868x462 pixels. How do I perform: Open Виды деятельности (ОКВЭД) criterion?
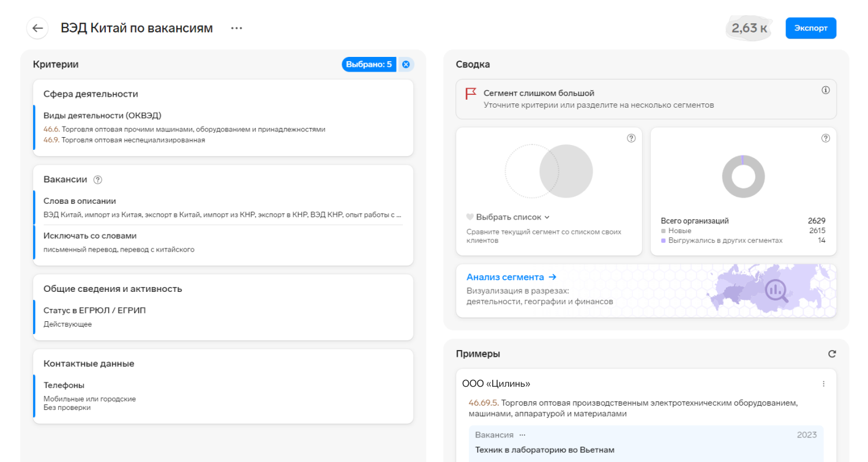(x=223, y=127)
